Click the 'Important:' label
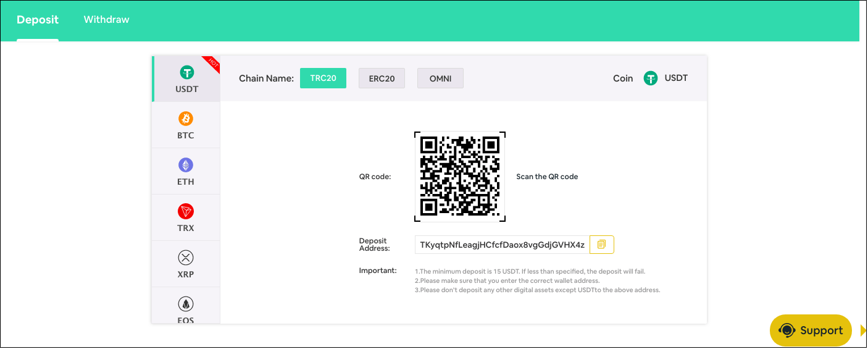This screenshot has height=349, width=868. pos(378,271)
